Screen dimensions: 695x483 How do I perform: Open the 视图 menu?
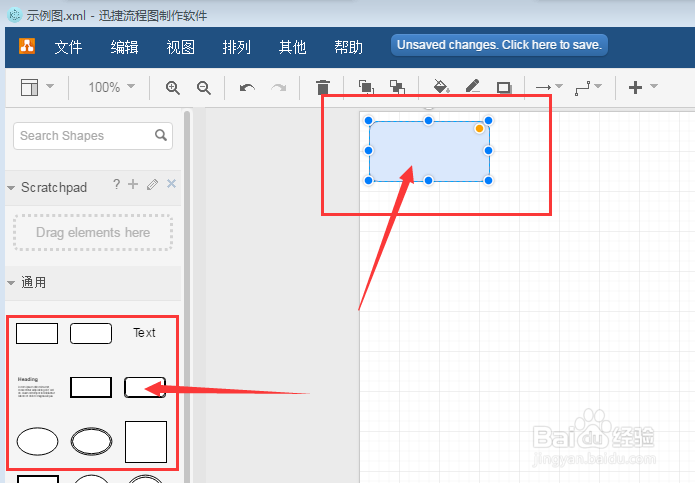180,47
